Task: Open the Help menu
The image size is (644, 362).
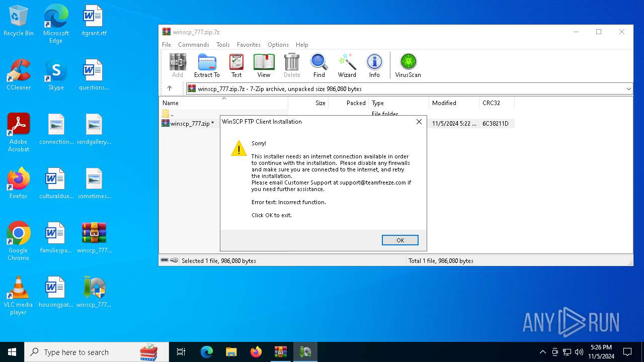Action: (302, 45)
